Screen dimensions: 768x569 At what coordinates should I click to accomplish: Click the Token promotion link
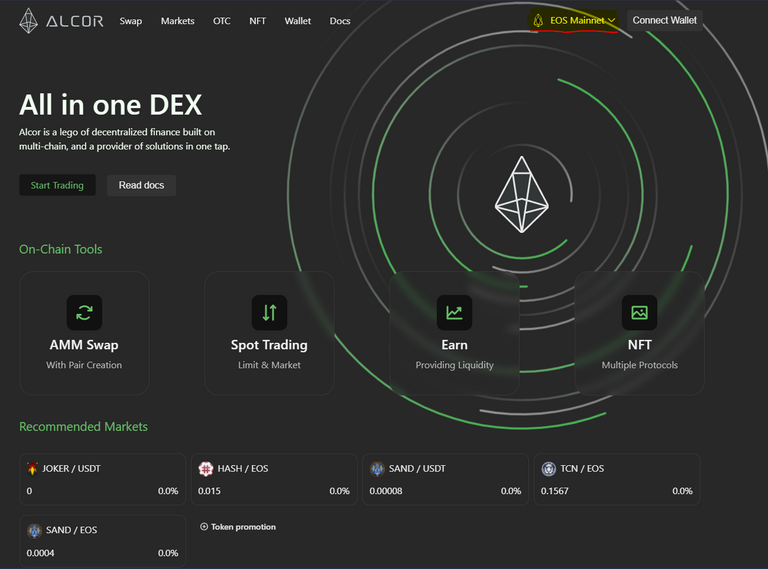coord(238,527)
